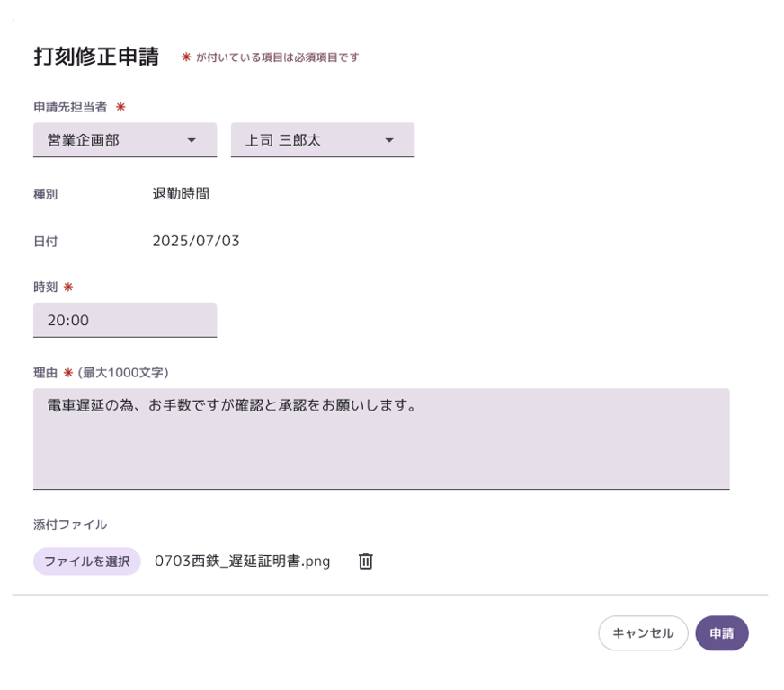Open the 営業企画部 department dropdown
This screenshot has height=690, width=784.
pyautogui.click(x=125, y=140)
